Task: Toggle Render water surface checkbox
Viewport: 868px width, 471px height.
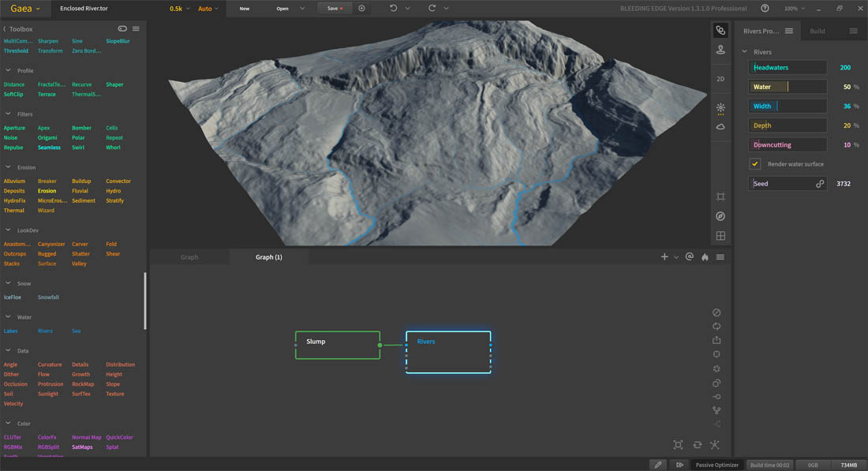Action: (755, 164)
